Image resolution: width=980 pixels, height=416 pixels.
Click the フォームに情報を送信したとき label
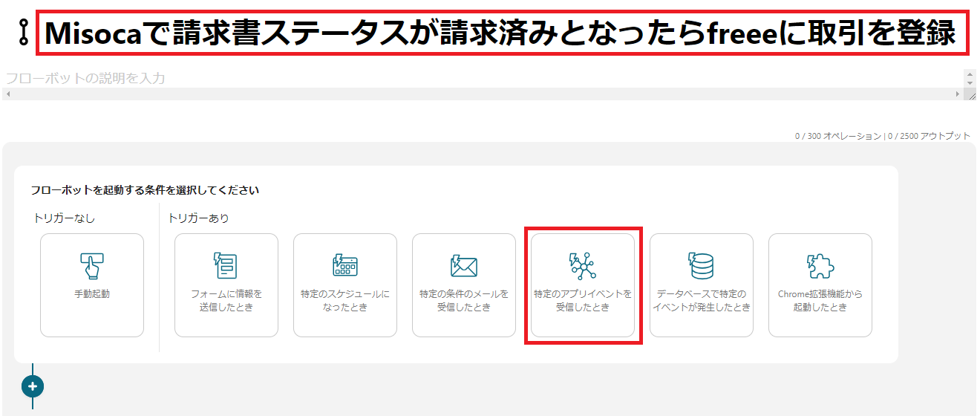pyautogui.click(x=226, y=301)
